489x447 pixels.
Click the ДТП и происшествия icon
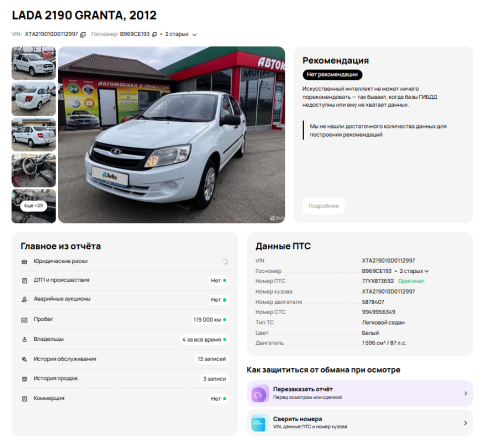[24, 281]
